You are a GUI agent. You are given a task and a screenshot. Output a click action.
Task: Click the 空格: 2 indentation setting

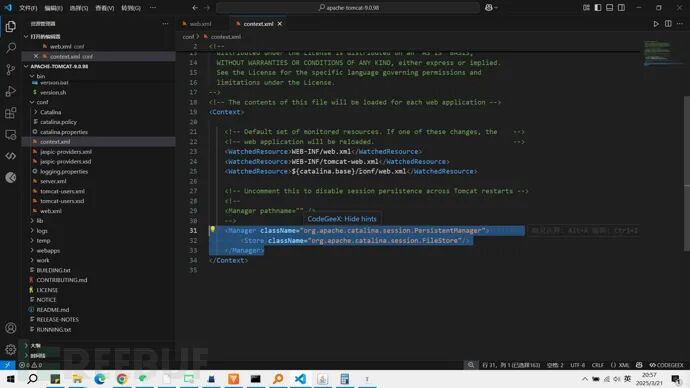tap(555, 365)
